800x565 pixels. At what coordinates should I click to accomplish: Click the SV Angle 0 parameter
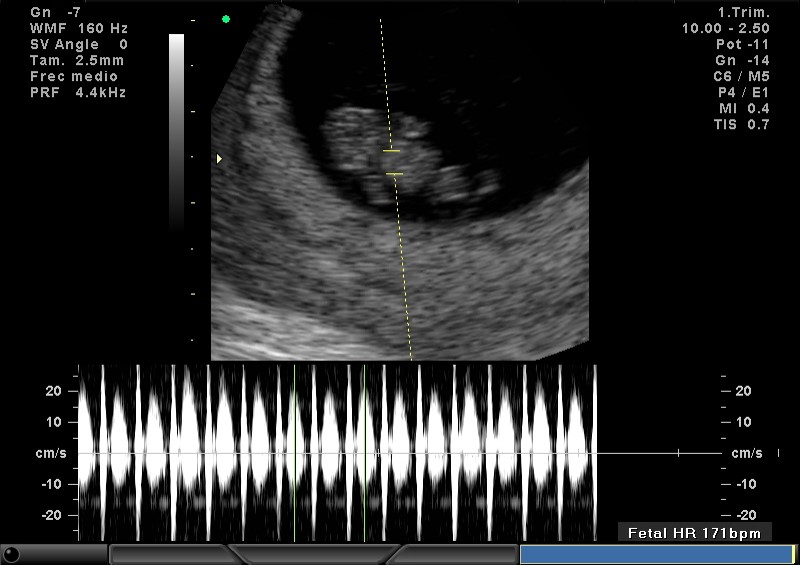[78, 44]
